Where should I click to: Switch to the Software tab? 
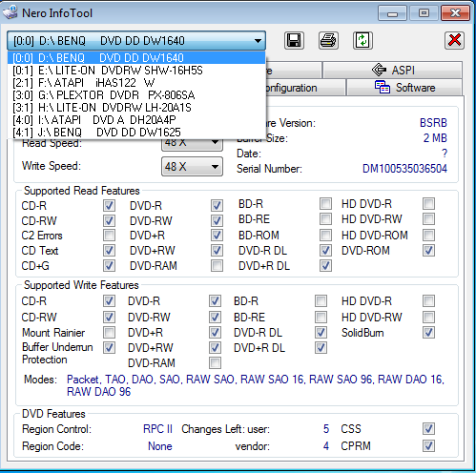(x=404, y=88)
